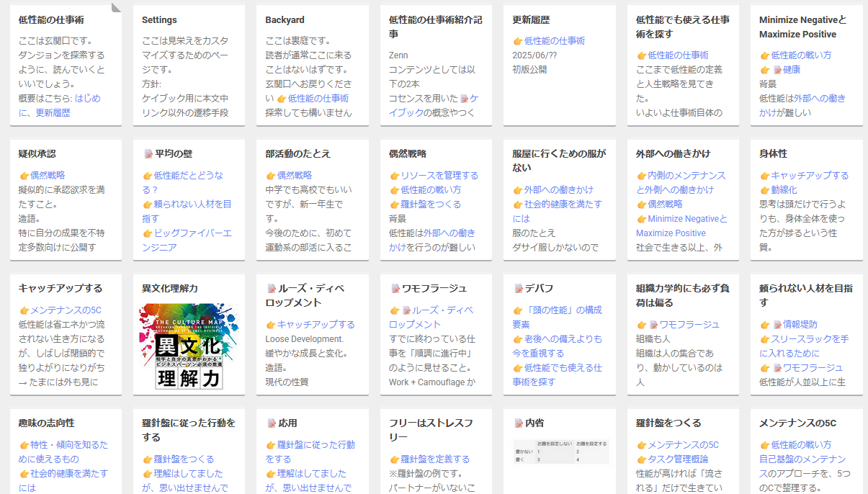The height and width of the screenshot is (494, 868).
Task: Click 社会的健康を満たすには link in 服屋 card
Action: [x=557, y=211]
